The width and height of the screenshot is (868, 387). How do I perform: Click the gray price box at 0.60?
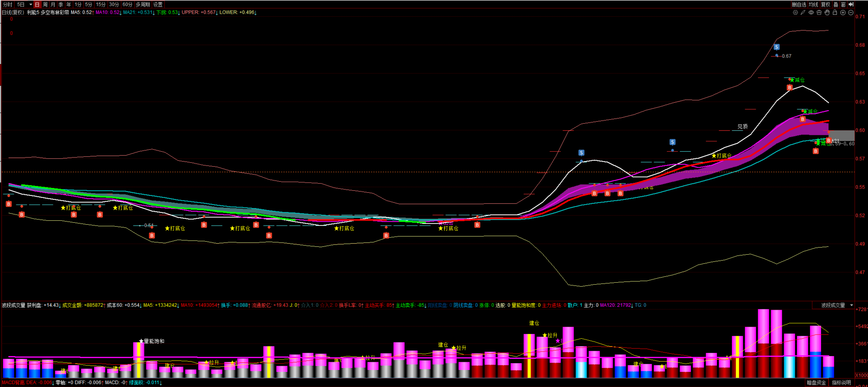[841, 135]
